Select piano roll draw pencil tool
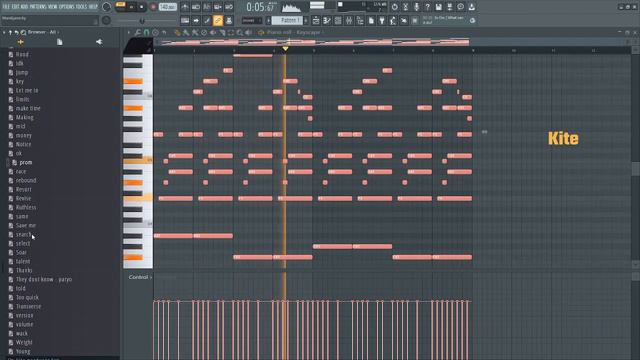 [x=177, y=32]
